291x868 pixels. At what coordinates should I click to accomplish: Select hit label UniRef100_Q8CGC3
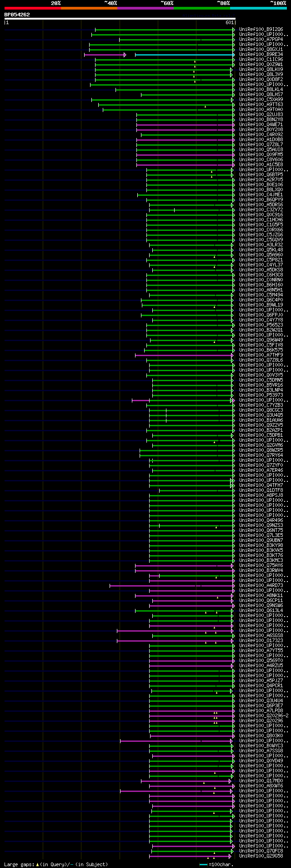pyautogui.click(x=261, y=410)
